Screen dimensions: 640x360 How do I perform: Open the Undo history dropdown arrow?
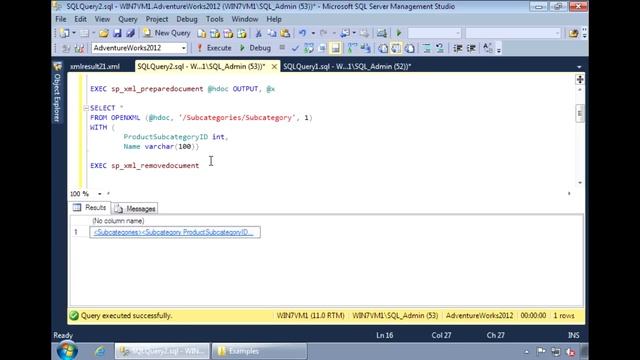tap(313, 33)
